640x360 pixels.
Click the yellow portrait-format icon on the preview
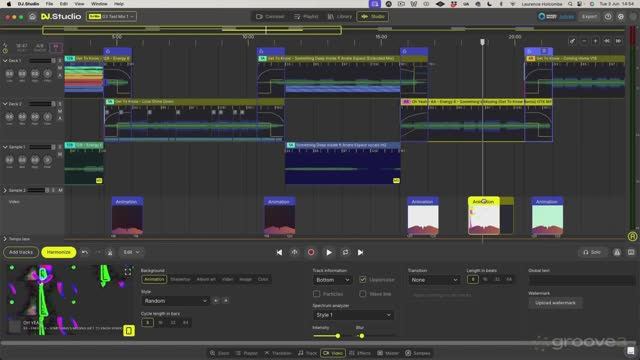[x=129, y=331]
